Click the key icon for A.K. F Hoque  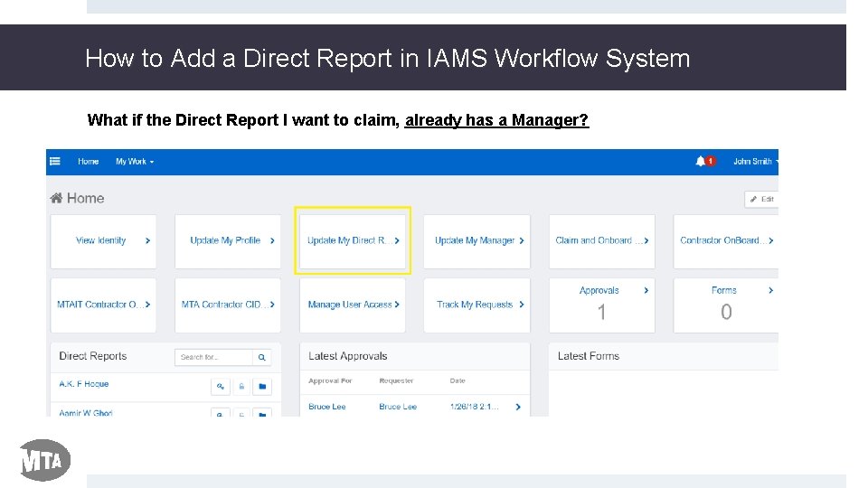(x=221, y=386)
